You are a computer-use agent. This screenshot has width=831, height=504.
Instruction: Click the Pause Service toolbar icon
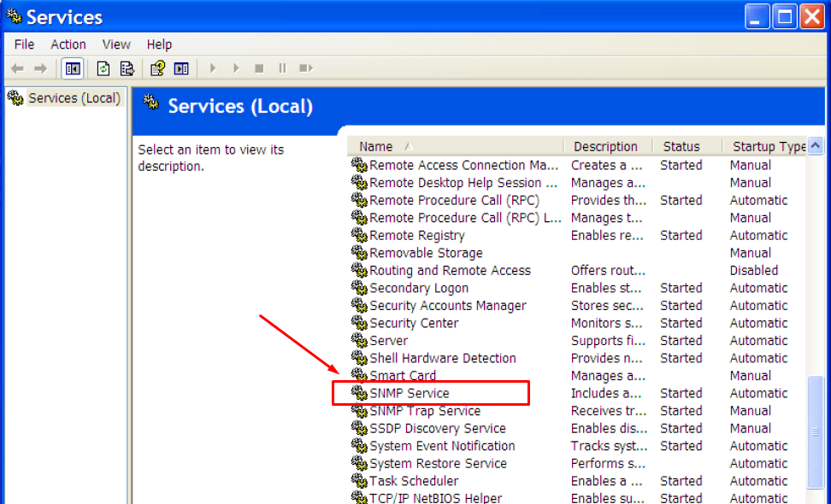(281, 68)
